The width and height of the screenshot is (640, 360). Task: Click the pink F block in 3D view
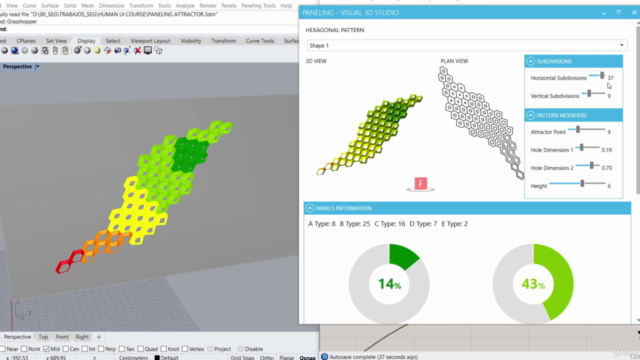pyautogui.click(x=421, y=183)
